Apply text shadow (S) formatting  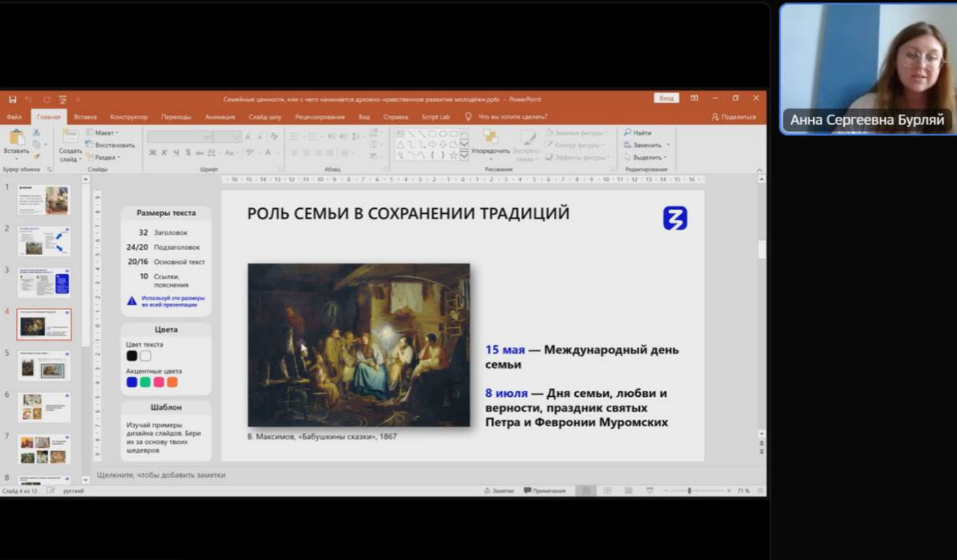[x=188, y=153]
